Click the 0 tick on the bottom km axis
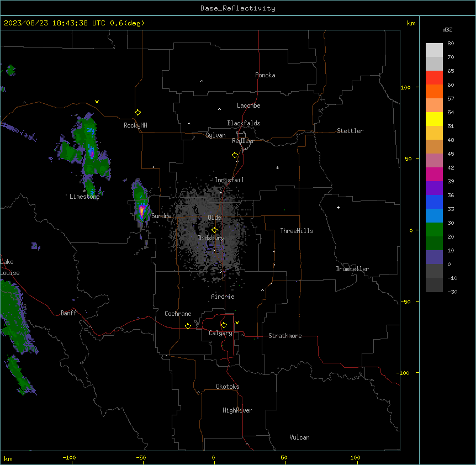 click(213, 457)
